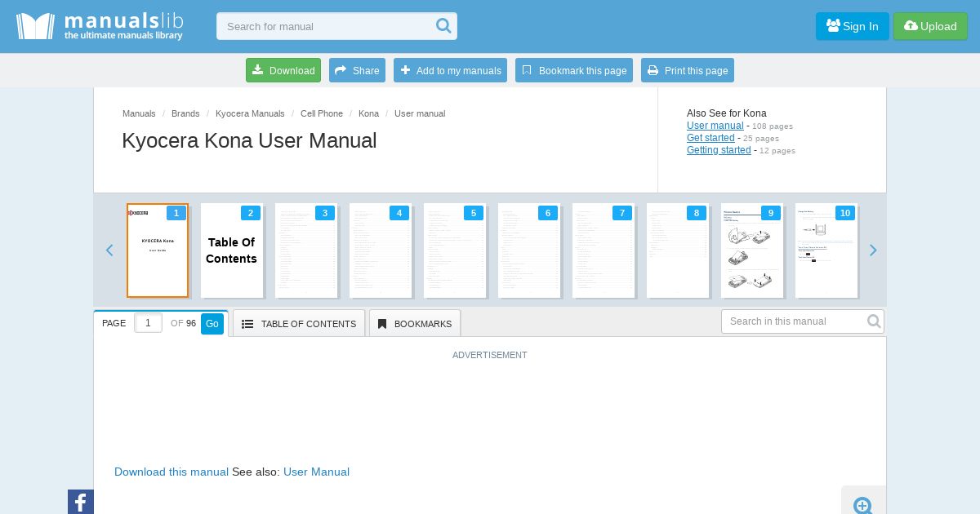This screenshot has width=980, height=514.
Task: Select page 10 thumbnail
Action: pyautogui.click(x=826, y=250)
